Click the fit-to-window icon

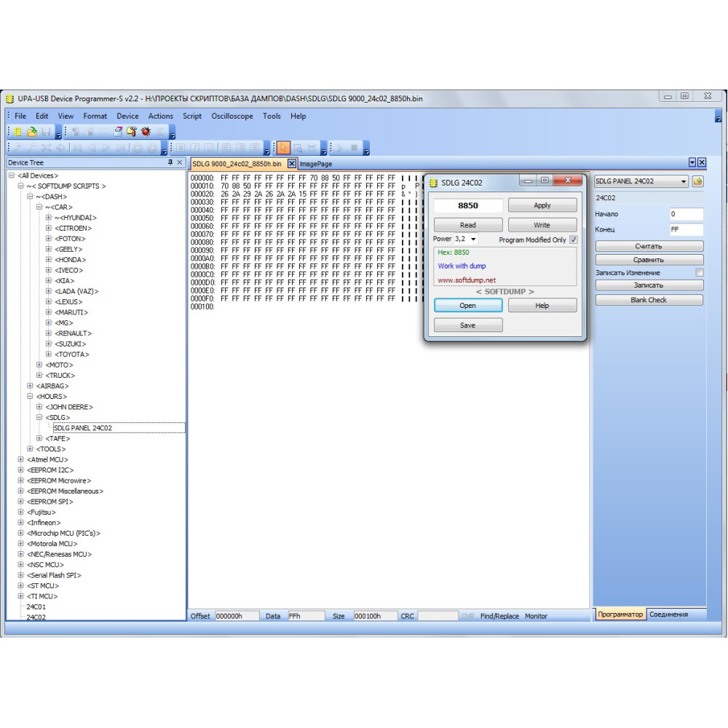click(x=46, y=148)
